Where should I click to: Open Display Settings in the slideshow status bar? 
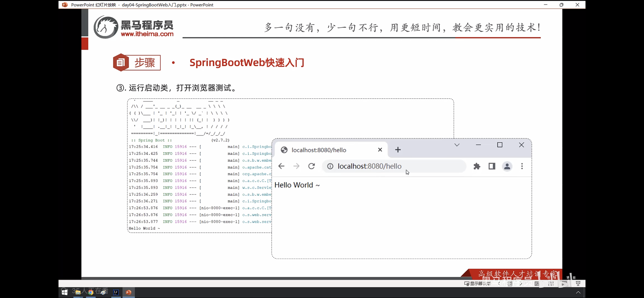point(477,283)
